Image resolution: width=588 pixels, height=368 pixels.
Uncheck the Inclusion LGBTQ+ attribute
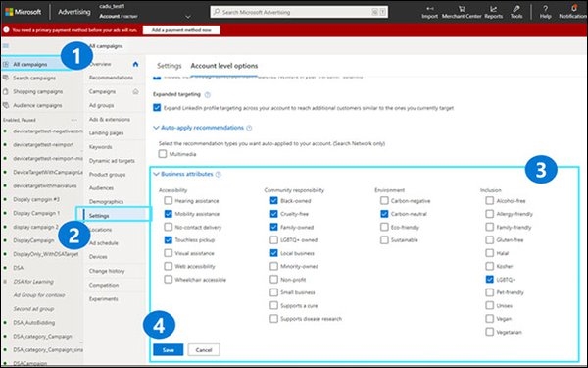(x=489, y=280)
